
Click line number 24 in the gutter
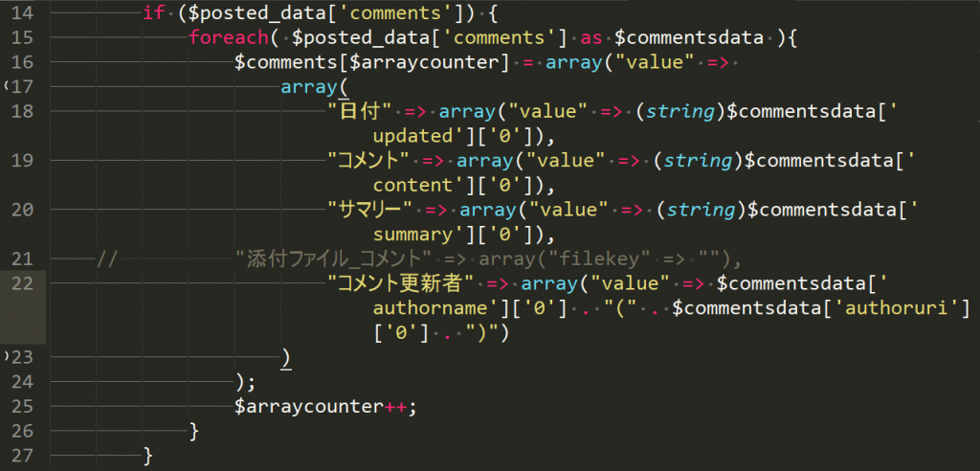(x=23, y=381)
